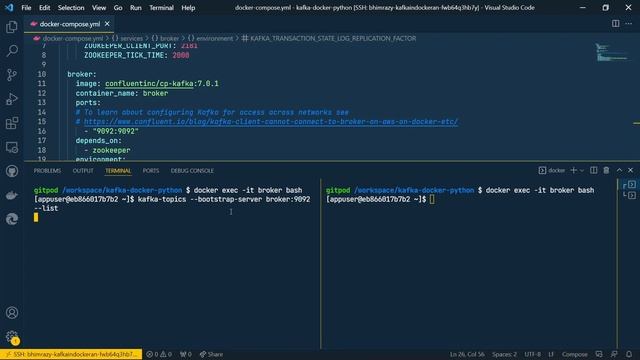Select second terminal in split list
The image size is (640, 360).
[629, 196]
